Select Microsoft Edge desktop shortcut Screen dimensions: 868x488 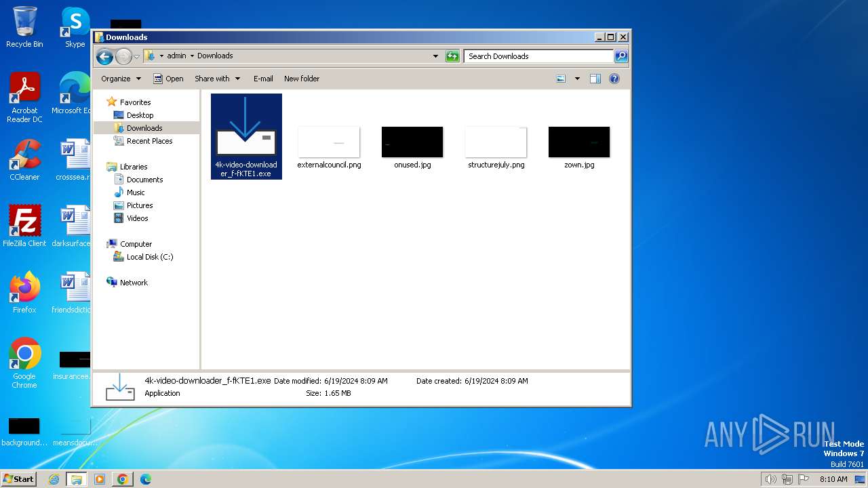[x=72, y=94]
